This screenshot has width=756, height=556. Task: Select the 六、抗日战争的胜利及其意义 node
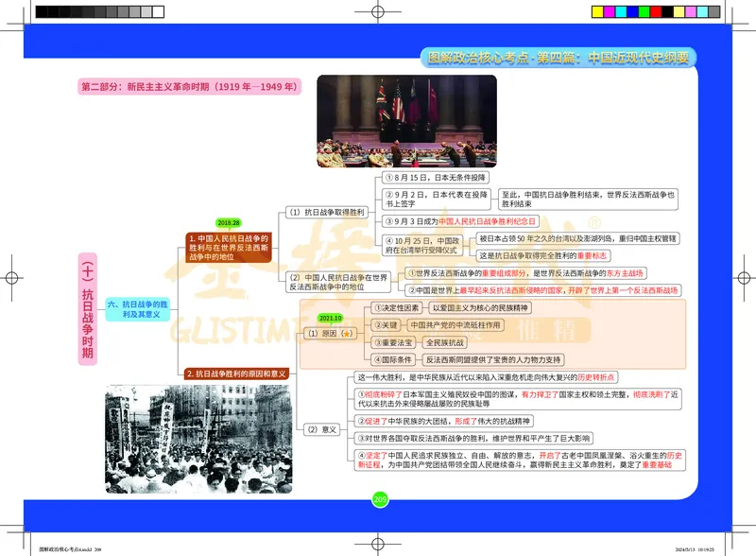click(138, 308)
